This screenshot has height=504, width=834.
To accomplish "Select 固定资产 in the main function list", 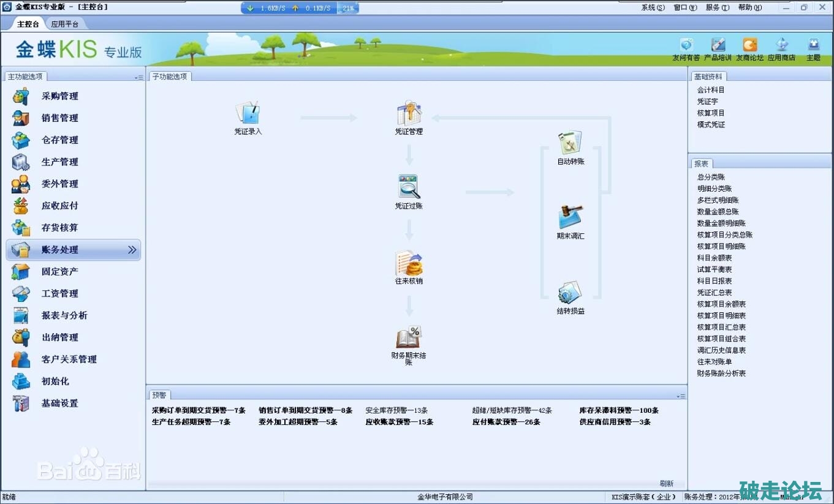I will [x=59, y=271].
